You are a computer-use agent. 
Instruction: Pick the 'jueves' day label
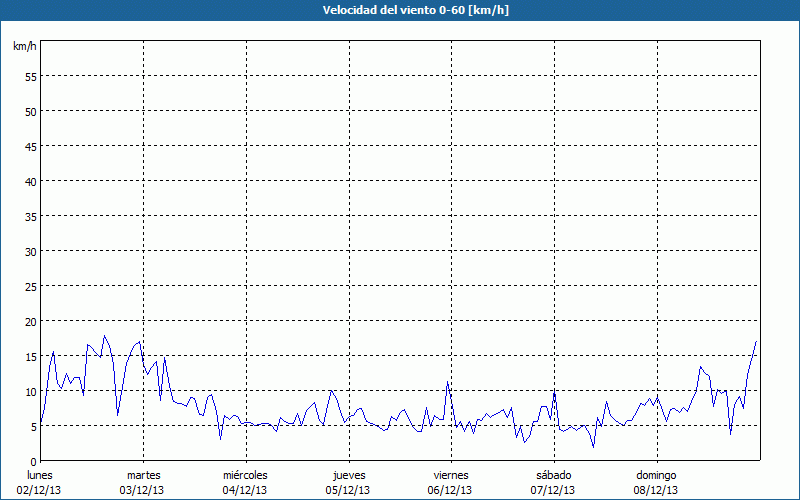(349, 475)
